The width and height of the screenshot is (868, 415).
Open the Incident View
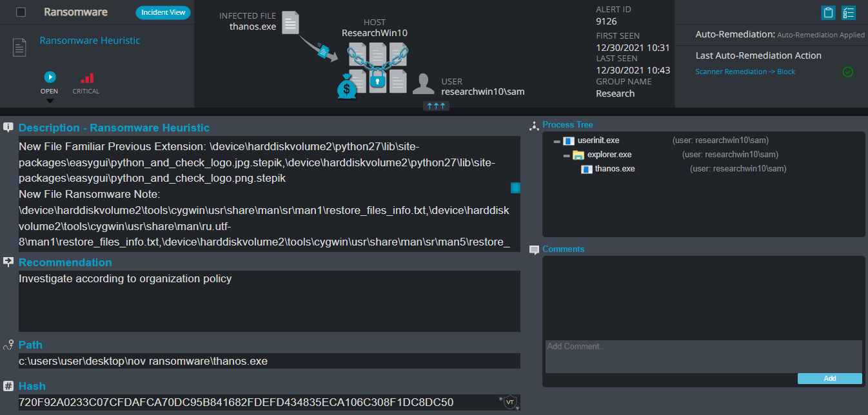pyautogui.click(x=163, y=12)
